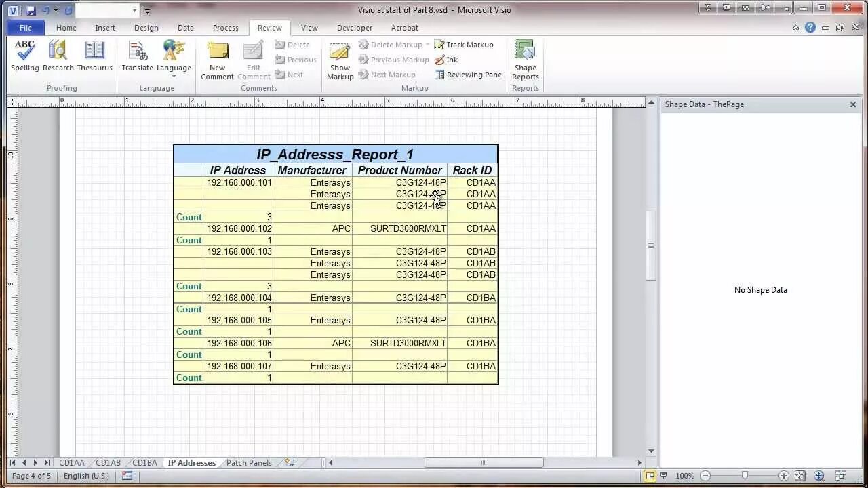Run the Spelling check
This screenshot has width=868, height=488.
25,56
